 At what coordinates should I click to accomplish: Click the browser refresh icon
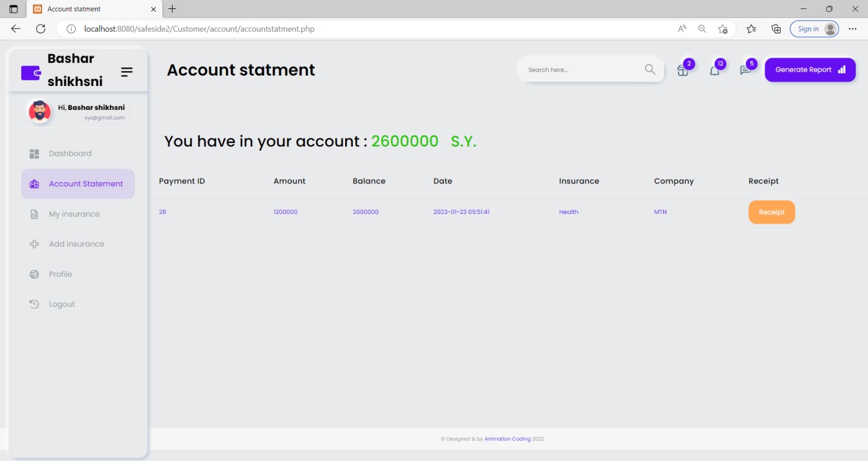click(41, 29)
